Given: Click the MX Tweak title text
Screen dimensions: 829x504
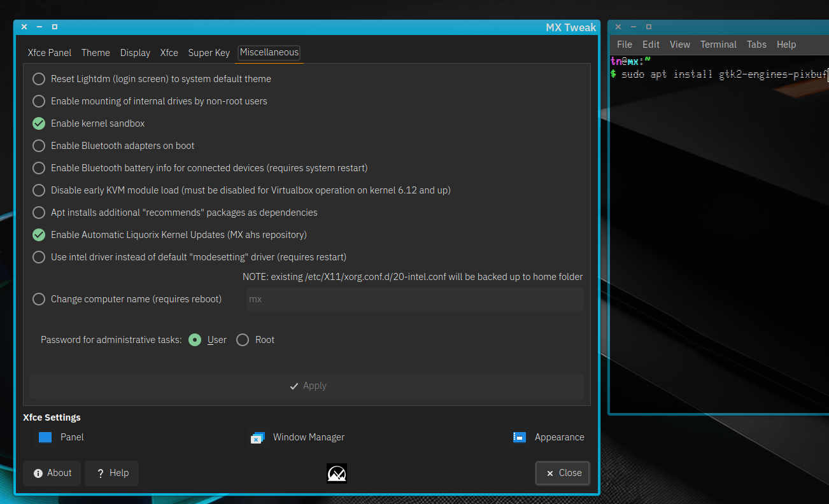Looking at the screenshot, I should (x=571, y=27).
